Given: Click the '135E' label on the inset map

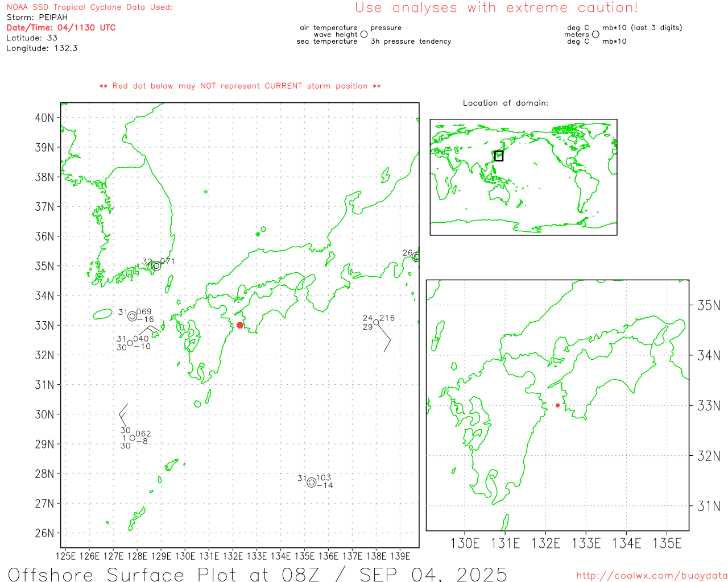Looking at the screenshot, I should point(667,543).
